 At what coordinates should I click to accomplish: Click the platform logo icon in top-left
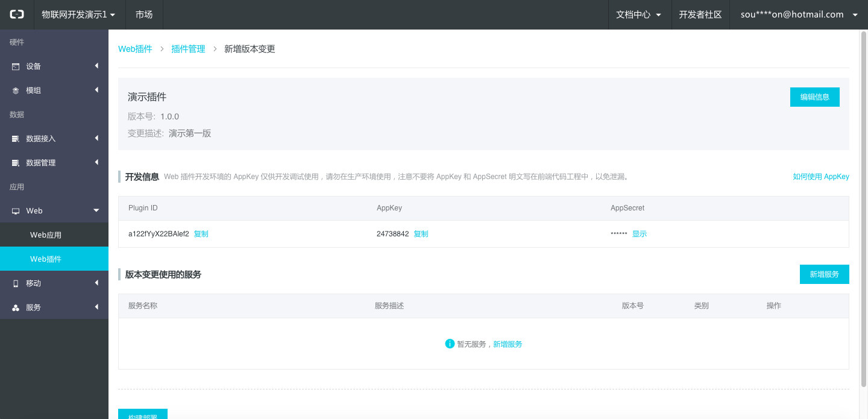(x=16, y=14)
